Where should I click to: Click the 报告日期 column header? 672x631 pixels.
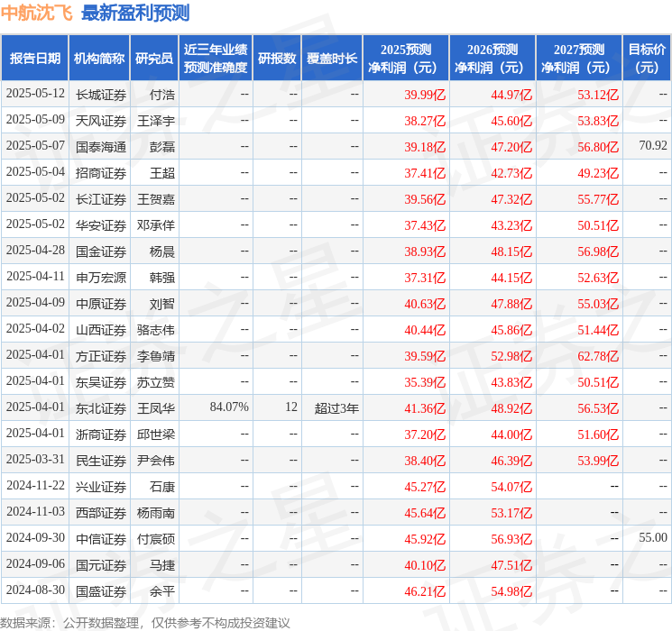pos(34,59)
